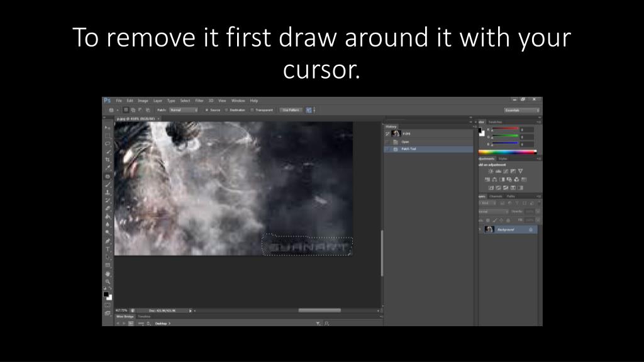This screenshot has width=644, height=362.
Task: Select the Blur tool
Action: [108, 224]
